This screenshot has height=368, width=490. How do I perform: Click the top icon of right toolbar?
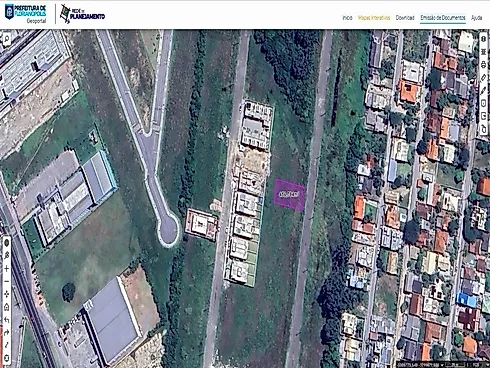pos(484,39)
